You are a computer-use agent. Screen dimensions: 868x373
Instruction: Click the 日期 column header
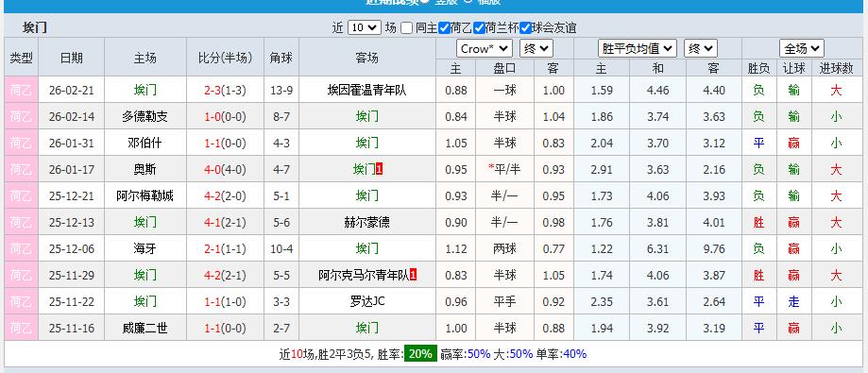(x=72, y=57)
